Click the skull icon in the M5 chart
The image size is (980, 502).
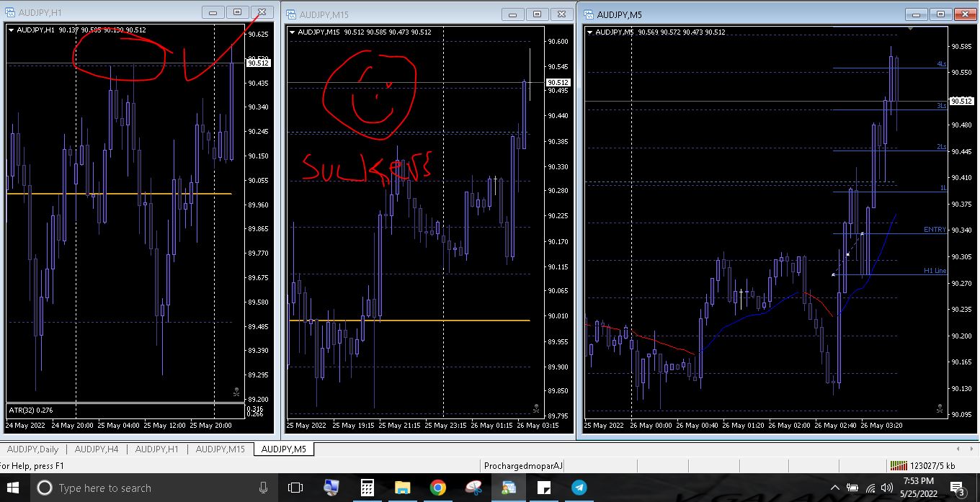point(939,408)
